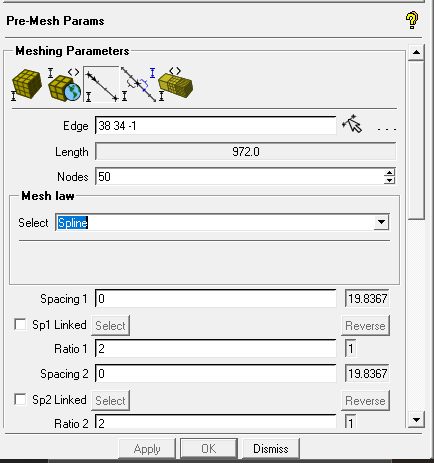Viewport: 434px width, 463px height.
Task: Click the Spacing 1 actual value 19.8367
Action: pos(367,298)
